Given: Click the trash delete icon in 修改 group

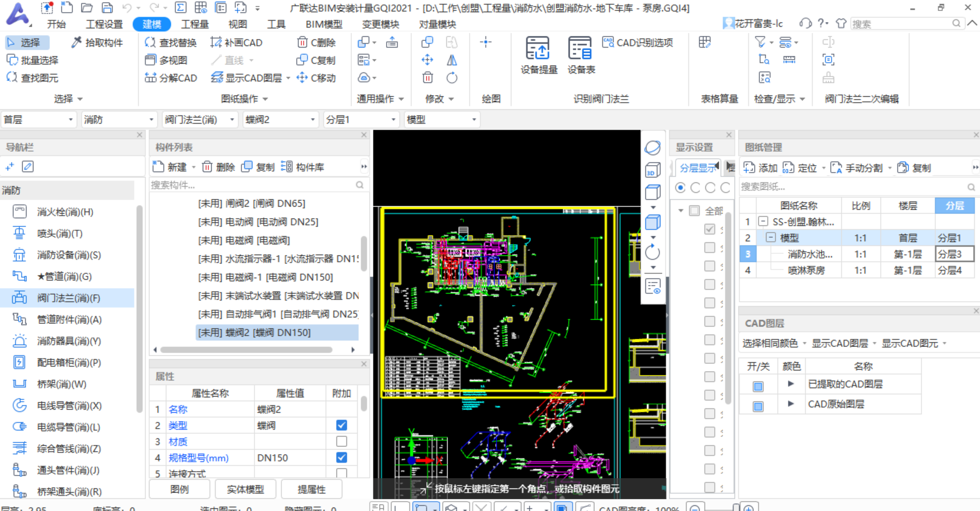Looking at the screenshot, I should coord(427,78).
